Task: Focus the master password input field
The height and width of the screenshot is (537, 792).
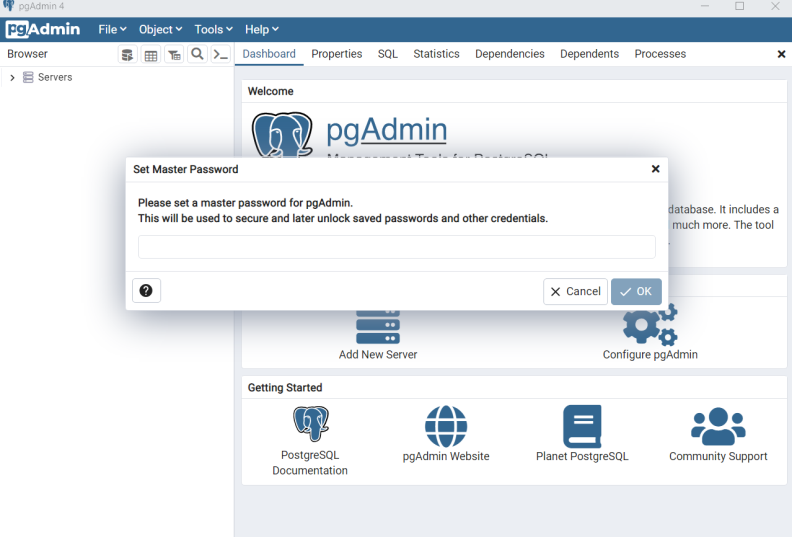Action: tap(397, 247)
